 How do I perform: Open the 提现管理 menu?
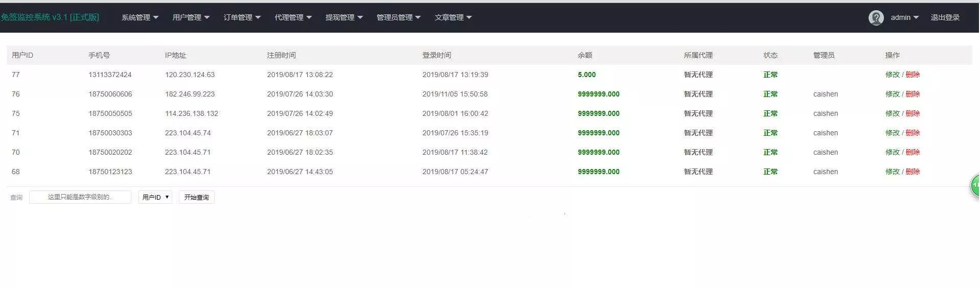tap(344, 17)
